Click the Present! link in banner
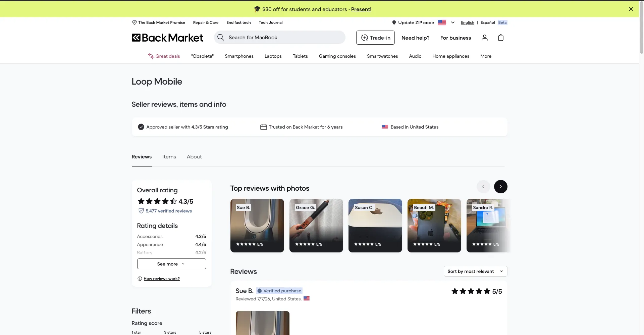644x335 pixels. [361, 9]
